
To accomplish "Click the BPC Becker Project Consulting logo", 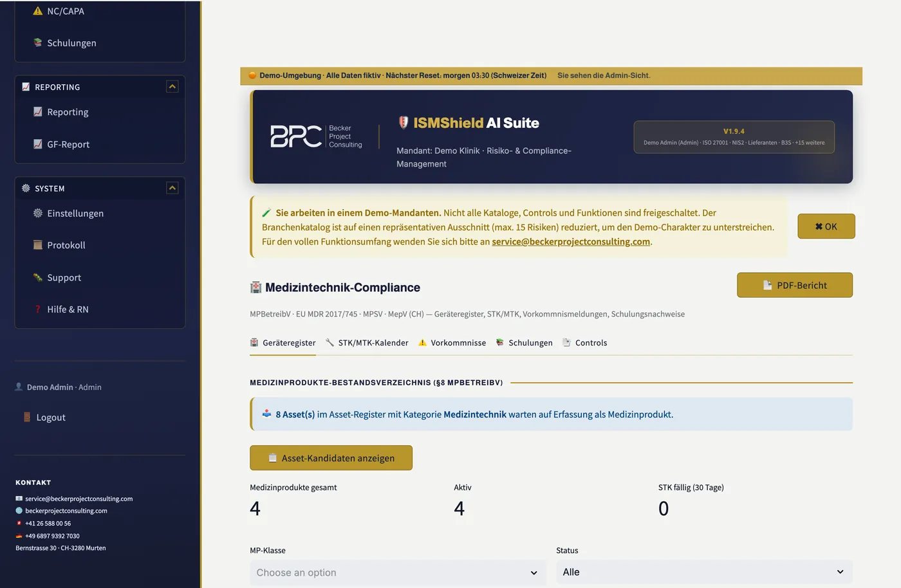I will (x=316, y=136).
